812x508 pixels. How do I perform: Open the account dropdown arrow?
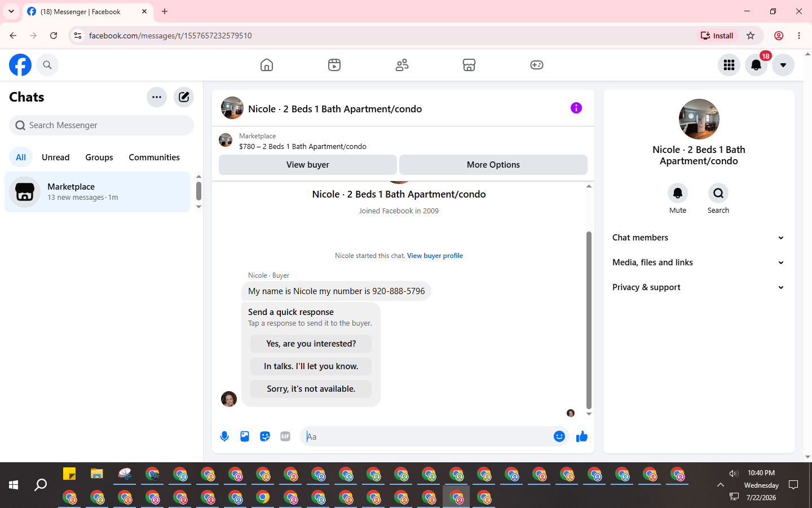783,65
